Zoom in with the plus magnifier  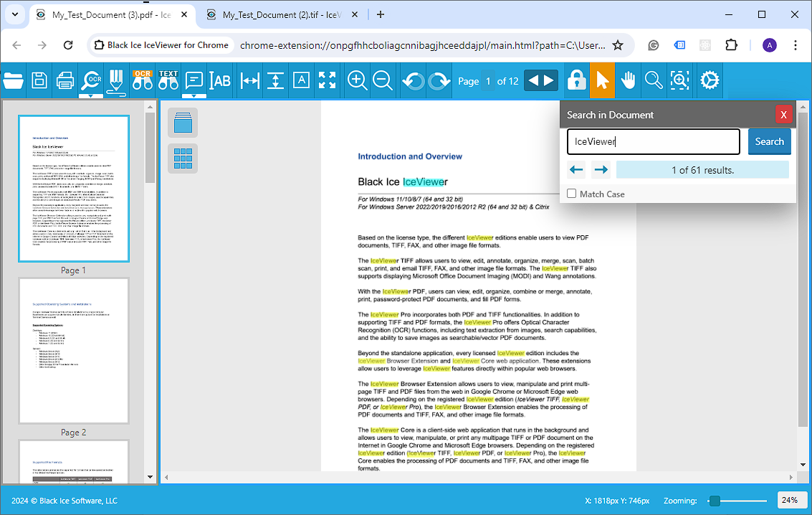pyautogui.click(x=358, y=80)
